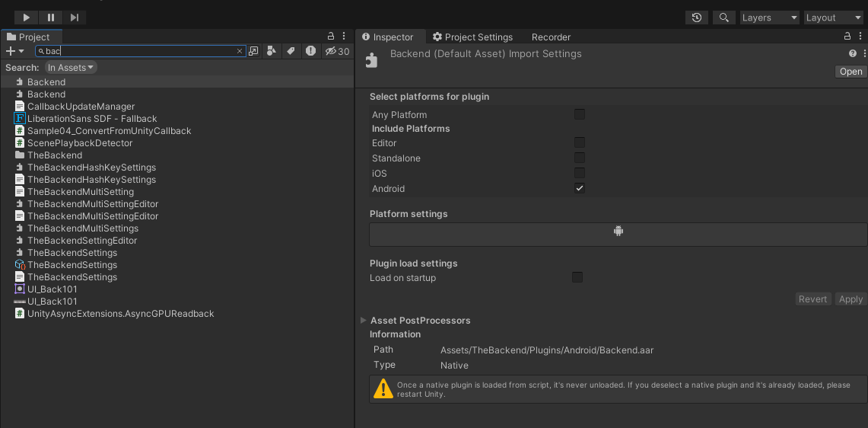Click the Search by Label tag icon
868x428 pixels.
point(291,51)
